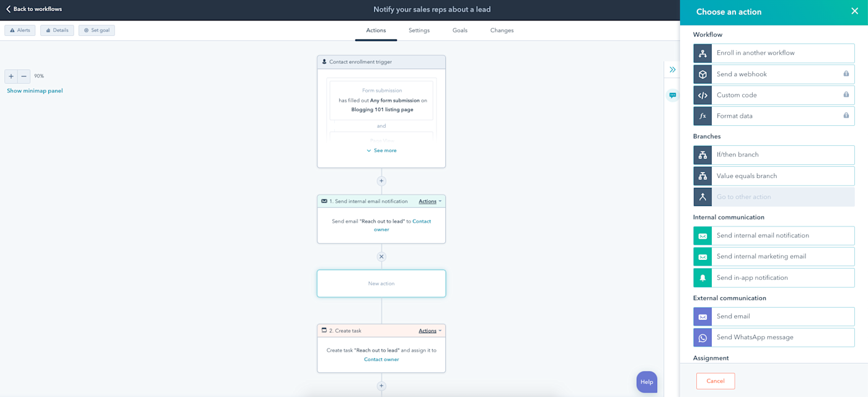
Task: Zoom in with the plus button
Action: 11,76
